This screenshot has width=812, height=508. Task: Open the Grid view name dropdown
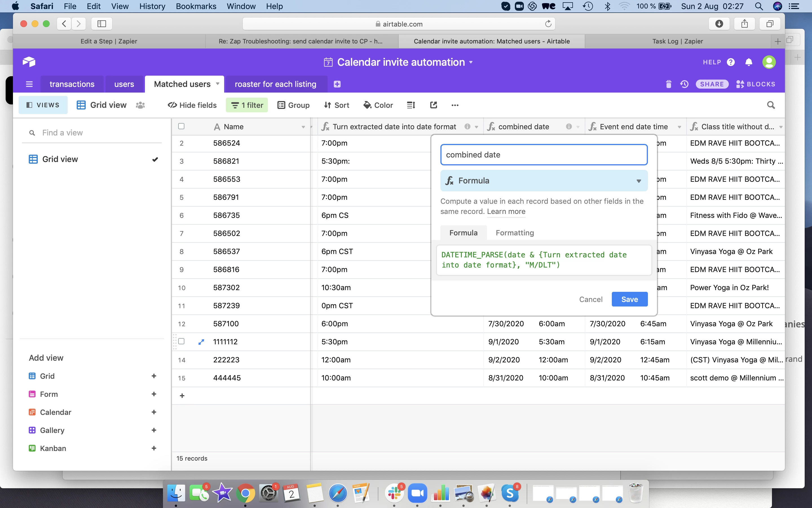point(102,105)
